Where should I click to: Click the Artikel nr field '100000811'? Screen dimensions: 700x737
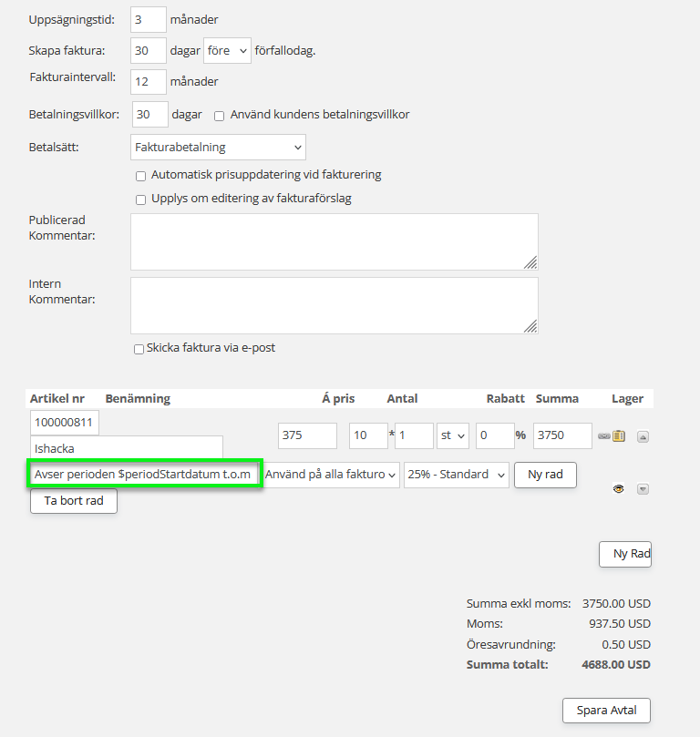click(x=65, y=423)
